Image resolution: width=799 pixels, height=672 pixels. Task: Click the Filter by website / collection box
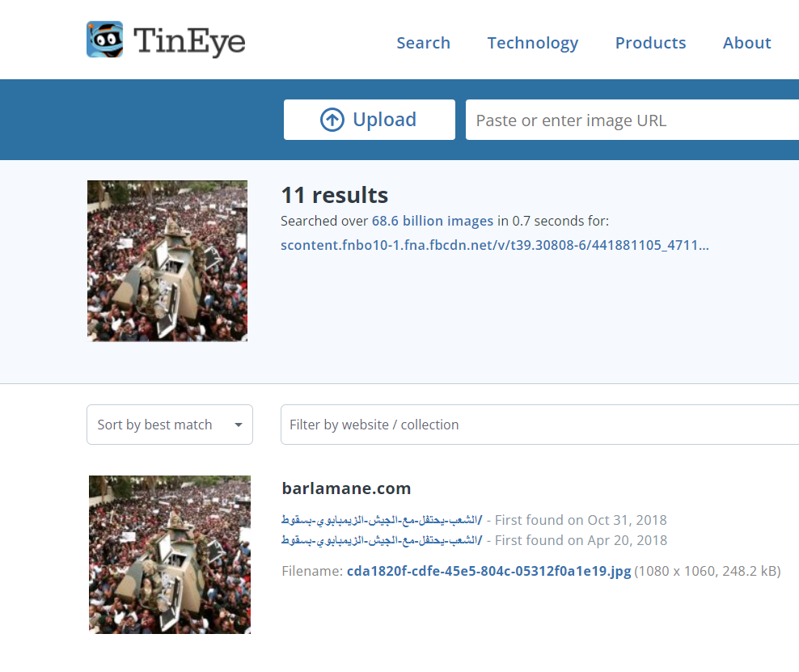pyautogui.click(x=539, y=425)
